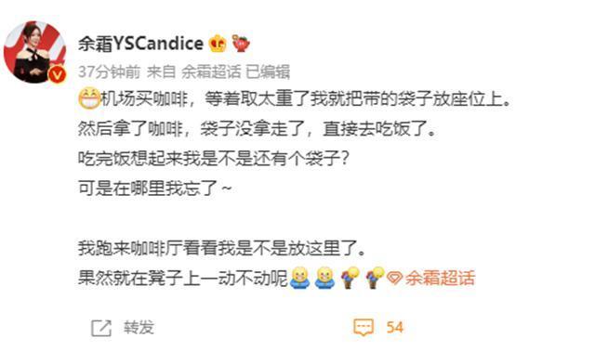Click the red badge icon beside the crown

(x=241, y=44)
